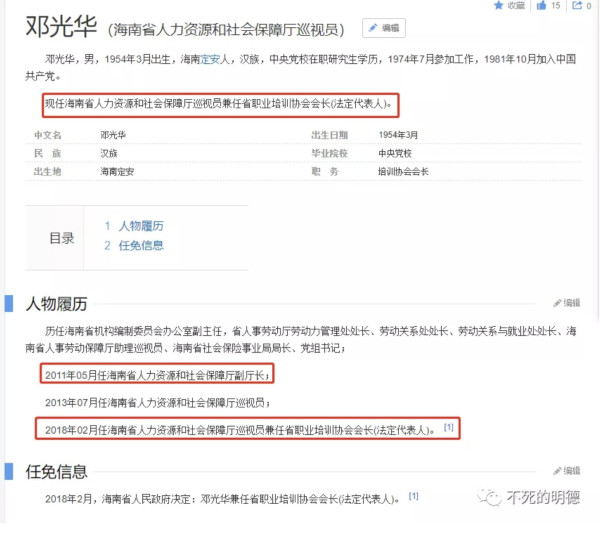The height and width of the screenshot is (535, 600).
Task: Click the 毕业院校 value 中央党校
Action: (x=395, y=153)
